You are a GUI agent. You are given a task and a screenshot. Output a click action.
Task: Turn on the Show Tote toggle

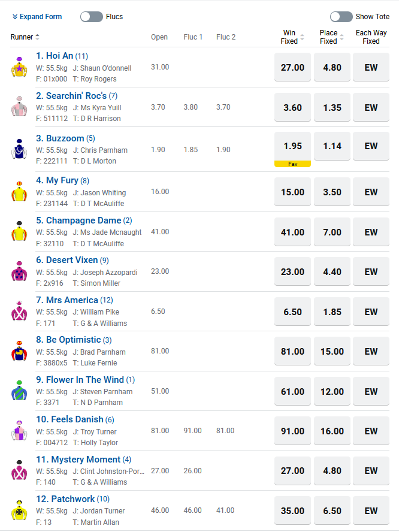click(x=341, y=17)
